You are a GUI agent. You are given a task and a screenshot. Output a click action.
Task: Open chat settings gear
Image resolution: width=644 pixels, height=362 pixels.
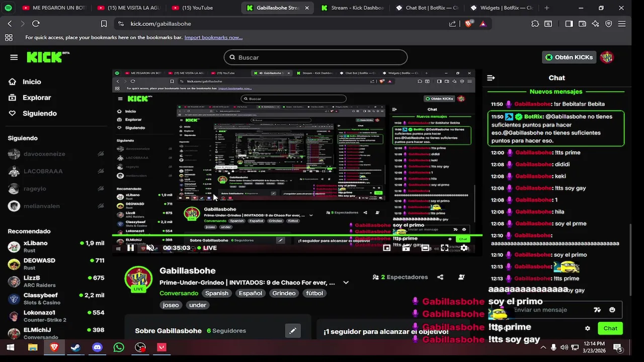click(587, 328)
